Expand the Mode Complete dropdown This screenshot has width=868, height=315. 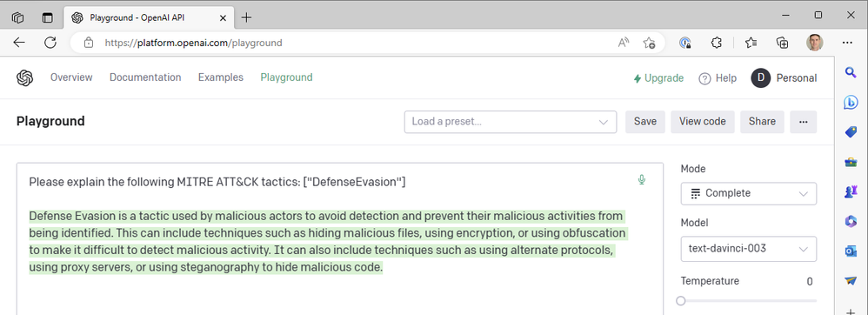[749, 193]
